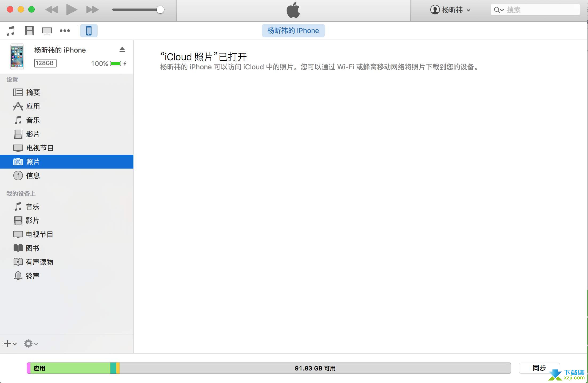
Task: Open 图书 books on device
Action: point(67,248)
